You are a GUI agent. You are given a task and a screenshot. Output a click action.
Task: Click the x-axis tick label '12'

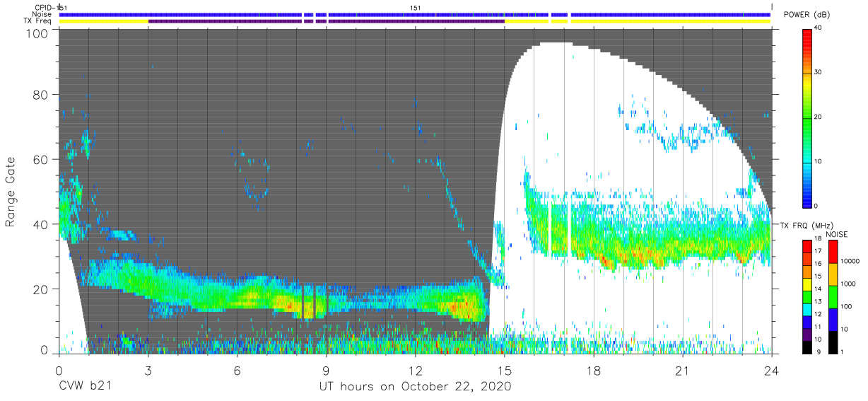(416, 370)
